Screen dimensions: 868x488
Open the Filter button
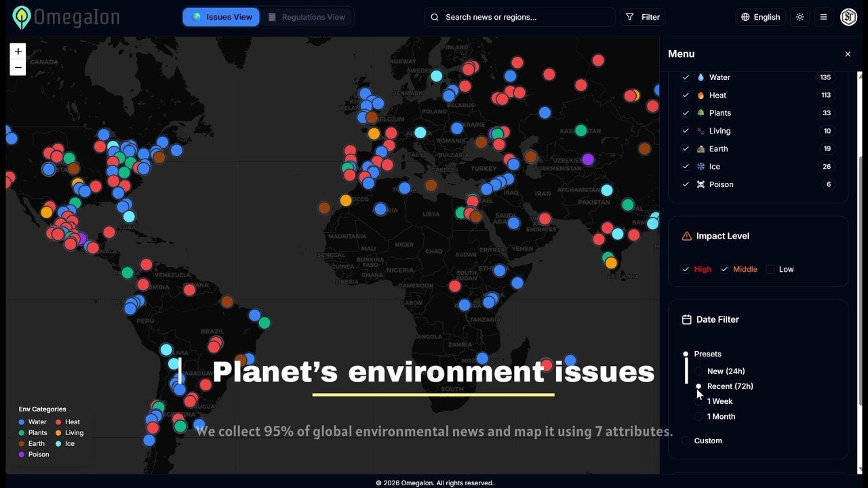tap(642, 17)
